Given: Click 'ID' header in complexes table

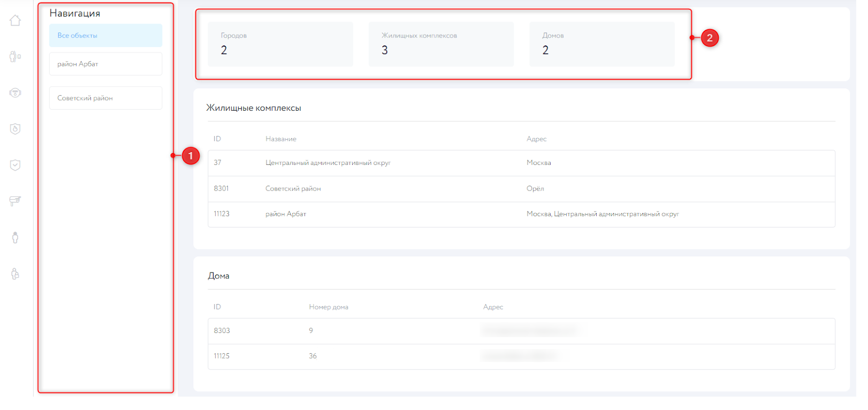Looking at the screenshot, I should (217, 139).
